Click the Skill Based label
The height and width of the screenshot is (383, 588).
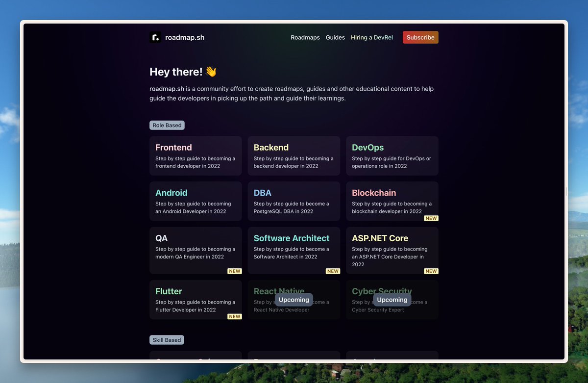[x=167, y=340]
